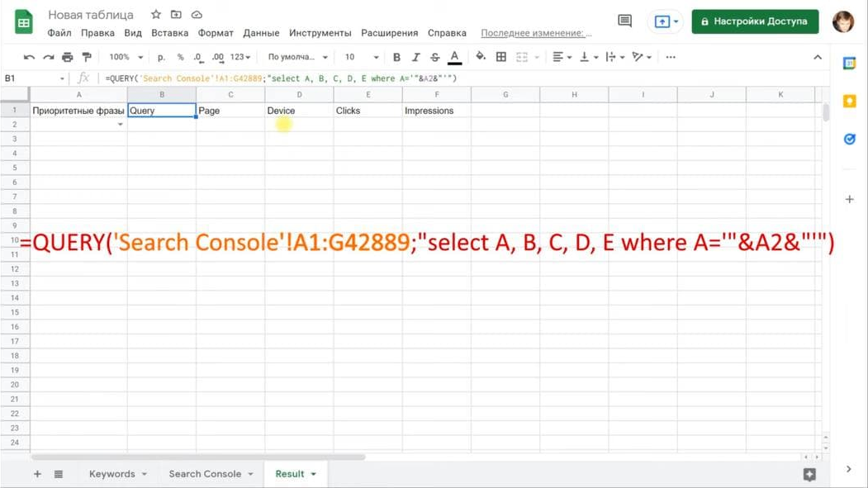Open the fill color bucket
The image size is (868, 488).
pos(481,57)
